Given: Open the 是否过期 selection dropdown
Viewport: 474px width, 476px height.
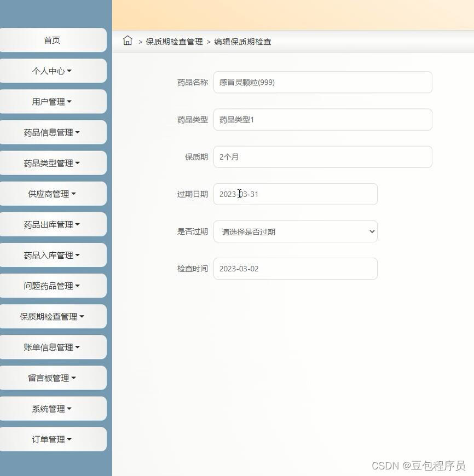Looking at the screenshot, I should (295, 231).
